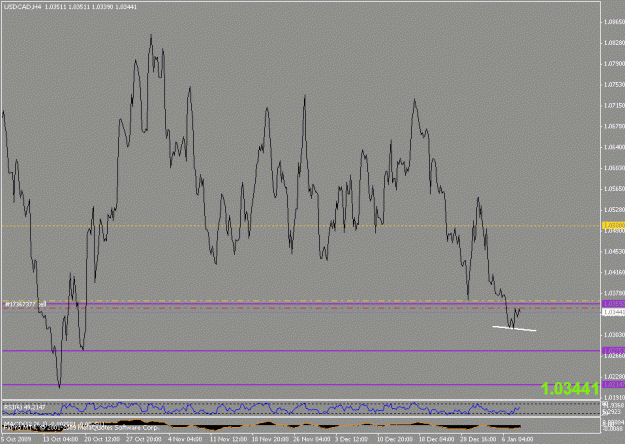Click the 5 Oct 2009 date label
This screenshot has width=625, height=444.
(15, 440)
